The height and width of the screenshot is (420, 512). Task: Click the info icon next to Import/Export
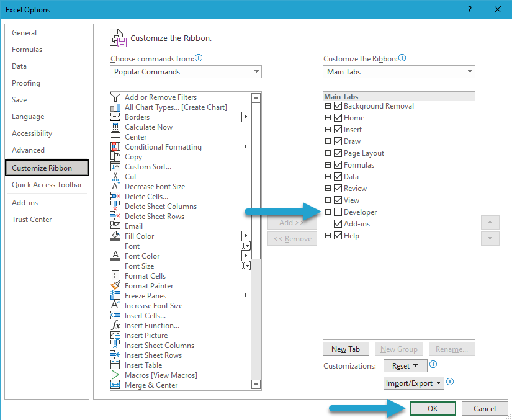[450, 382]
